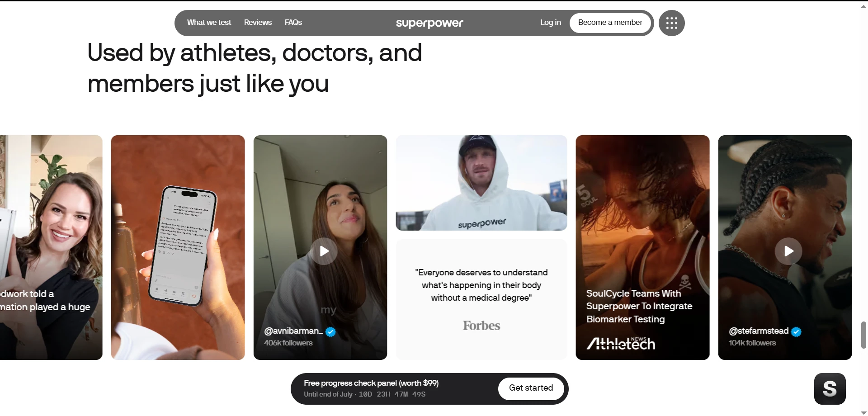Image resolution: width=868 pixels, height=416 pixels.
Task: Play the @stefarmstead video
Action: (788, 251)
